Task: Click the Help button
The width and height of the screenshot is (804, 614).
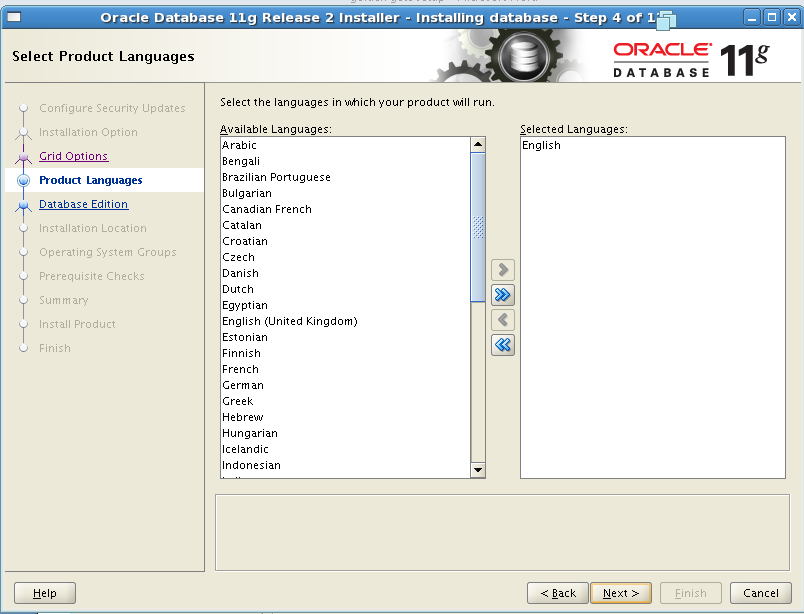Action: click(45, 593)
